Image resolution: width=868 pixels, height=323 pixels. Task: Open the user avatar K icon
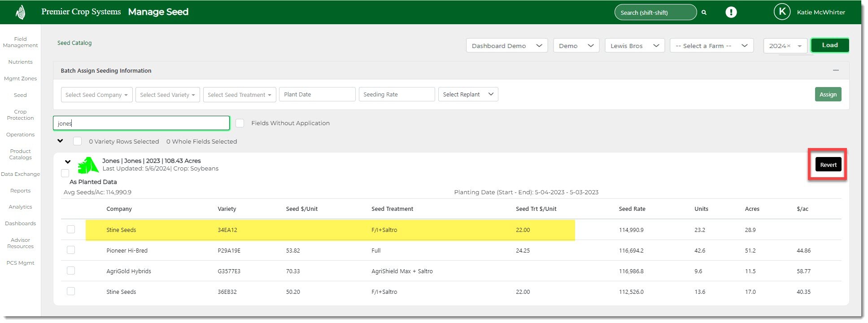(782, 12)
